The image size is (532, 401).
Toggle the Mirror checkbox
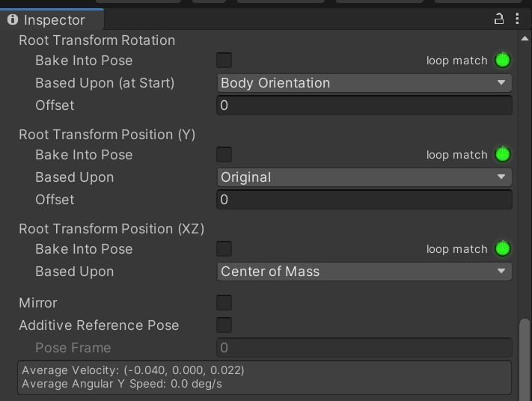pos(224,302)
